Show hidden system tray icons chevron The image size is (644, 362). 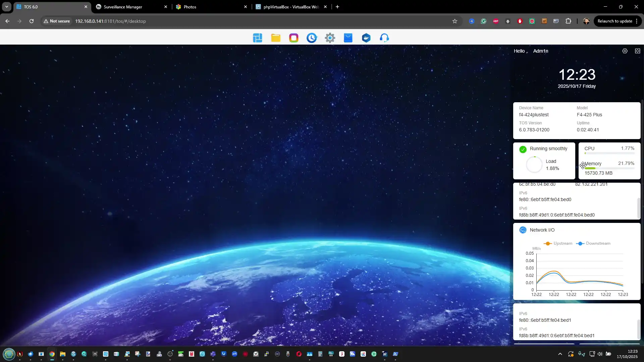click(560, 354)
